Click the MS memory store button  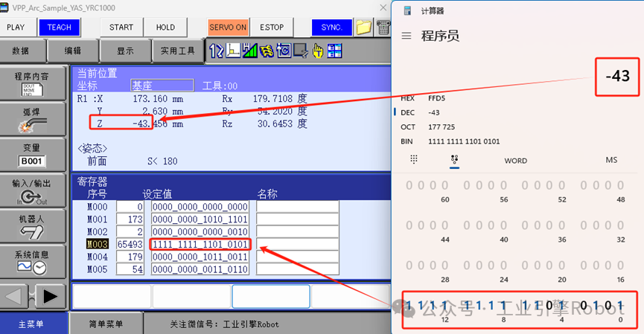(611, 160)
